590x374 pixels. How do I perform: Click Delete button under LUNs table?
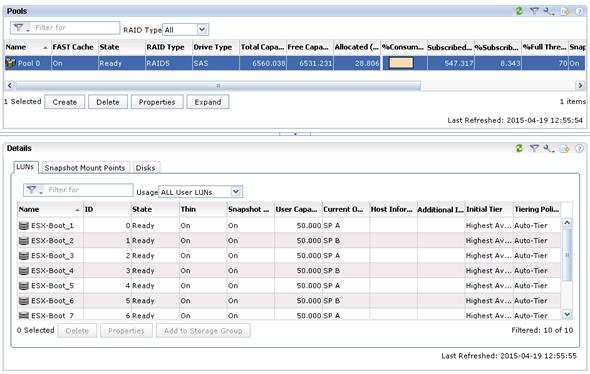77,331
